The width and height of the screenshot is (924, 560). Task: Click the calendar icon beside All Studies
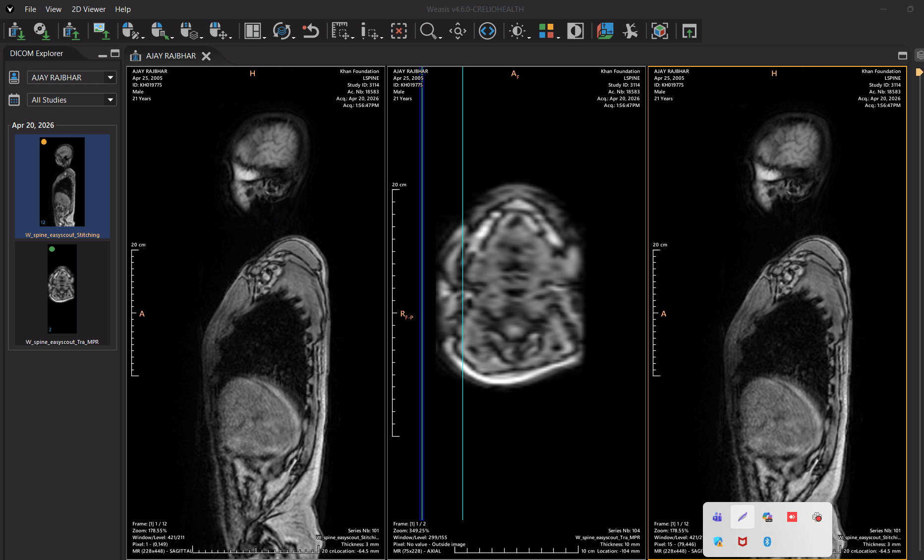click(14, 100)
